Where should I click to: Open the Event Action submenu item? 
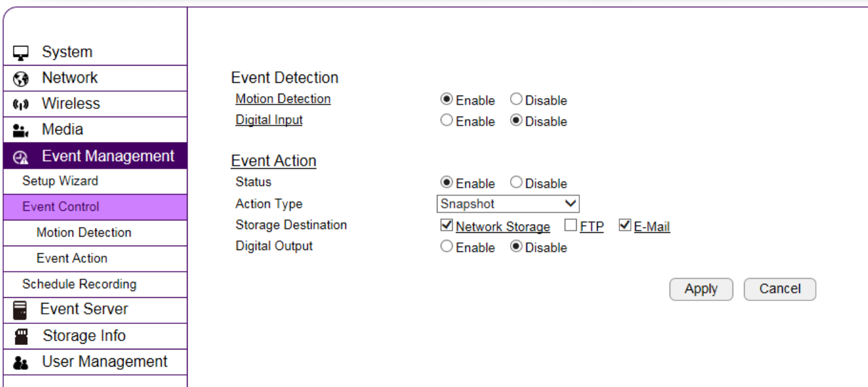coord(72,258)
